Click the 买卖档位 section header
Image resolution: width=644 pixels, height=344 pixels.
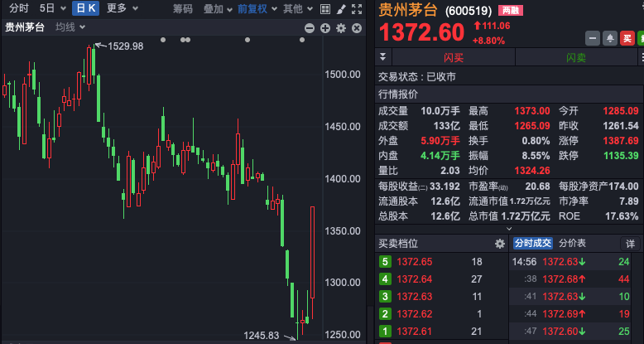[x=397, y=244]
